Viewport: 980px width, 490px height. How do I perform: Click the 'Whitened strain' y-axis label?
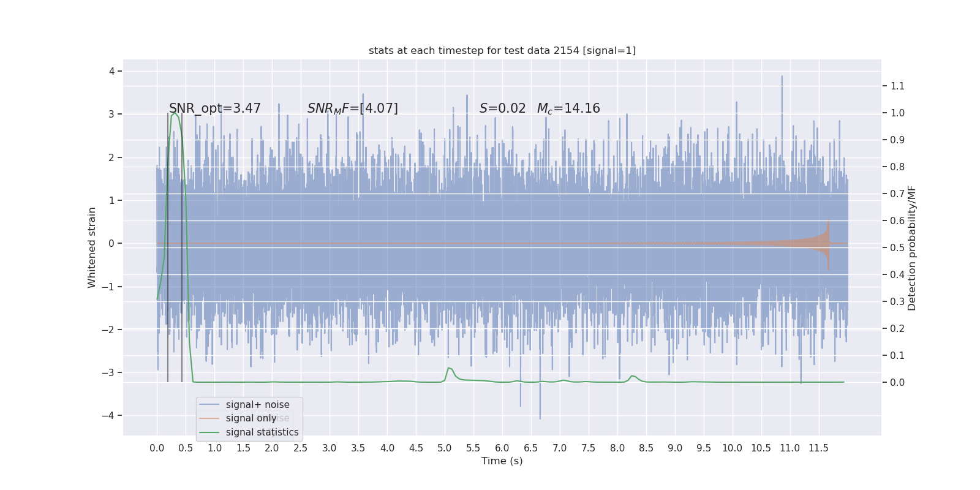[x=92, y=247]
